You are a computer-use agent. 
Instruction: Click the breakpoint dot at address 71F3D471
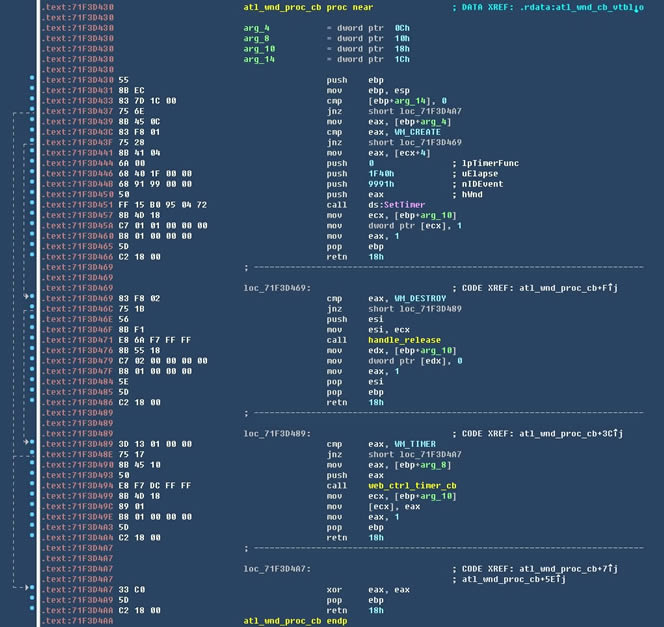pos(33,342)
